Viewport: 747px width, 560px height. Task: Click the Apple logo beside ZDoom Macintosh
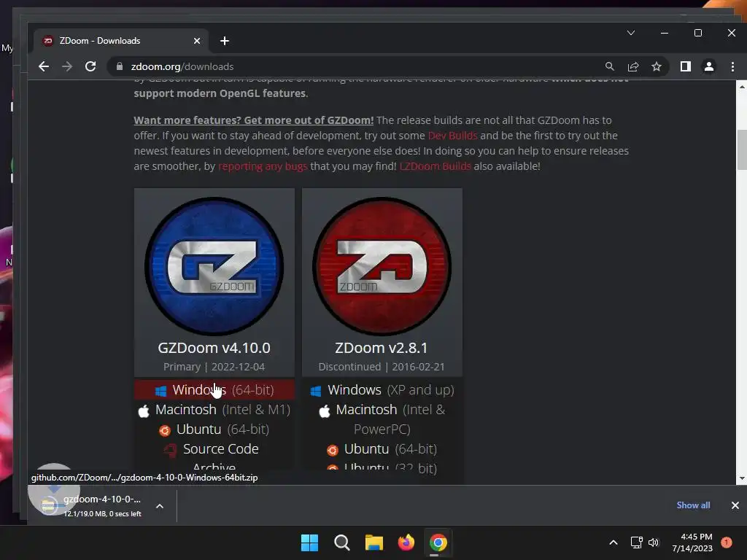[x=325, y=411]
